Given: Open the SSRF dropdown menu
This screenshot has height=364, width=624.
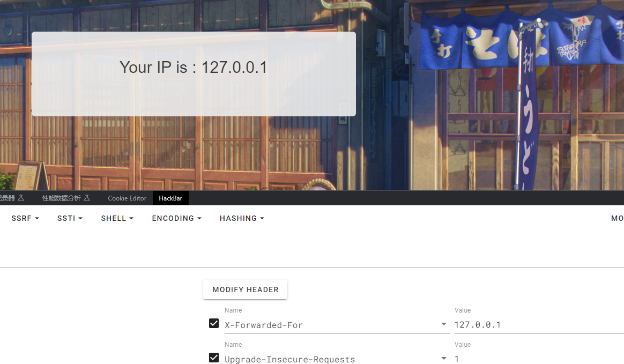Looking at the screenshot, I should 25,218.
